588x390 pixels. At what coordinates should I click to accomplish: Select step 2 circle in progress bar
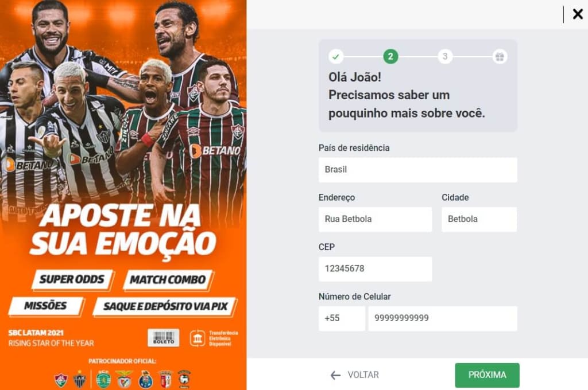390,57
